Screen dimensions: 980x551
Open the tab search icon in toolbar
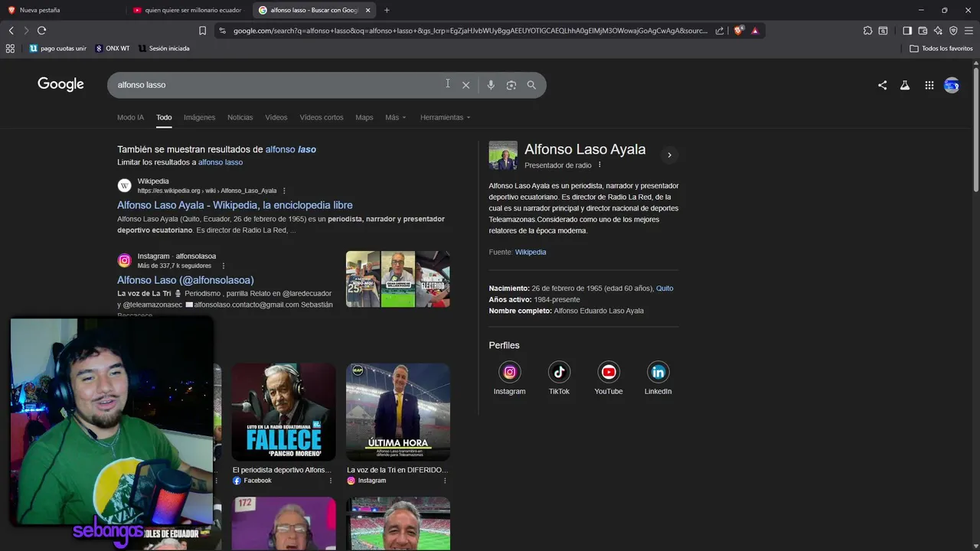(883, 31)
